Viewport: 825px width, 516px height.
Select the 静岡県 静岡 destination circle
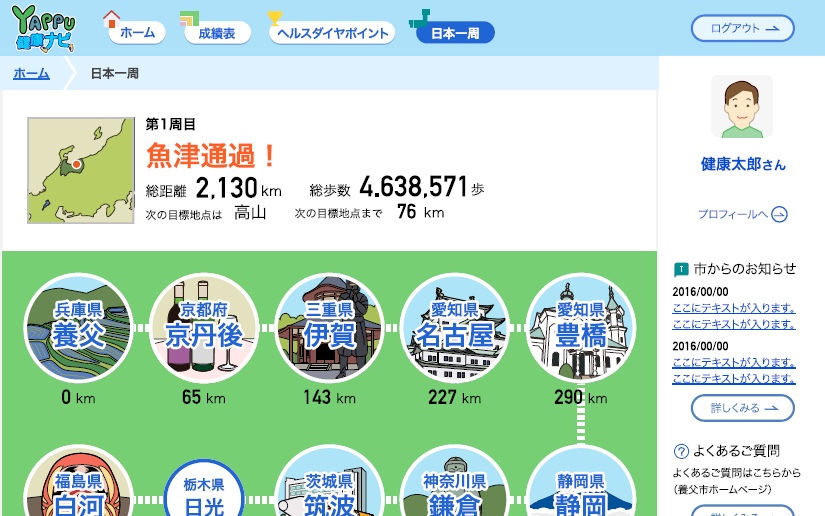581,481
